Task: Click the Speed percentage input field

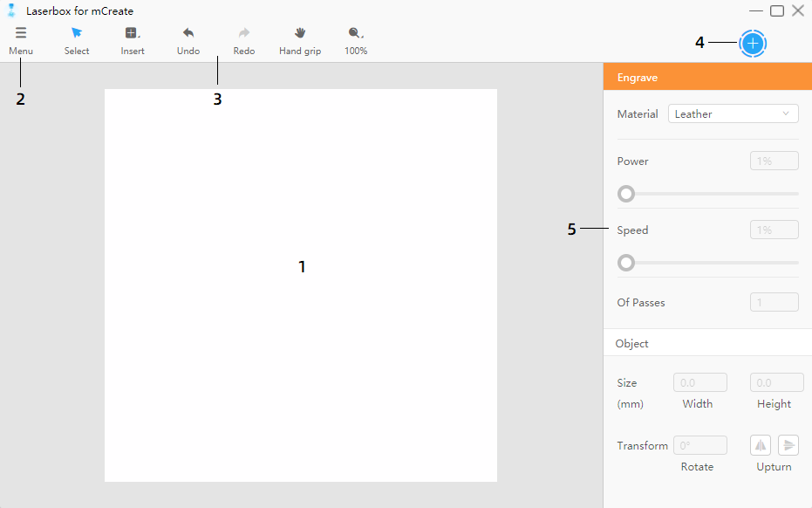Action: click(x=774, y=230)
